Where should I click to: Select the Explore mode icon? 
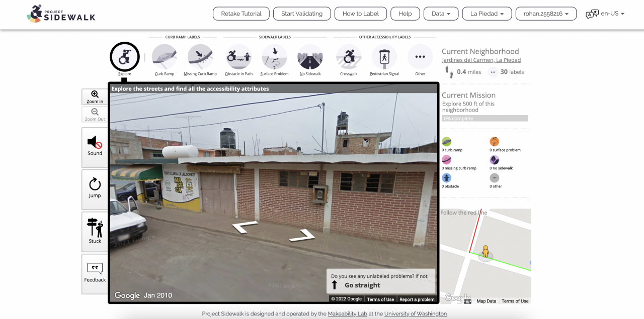pos(124,57)
